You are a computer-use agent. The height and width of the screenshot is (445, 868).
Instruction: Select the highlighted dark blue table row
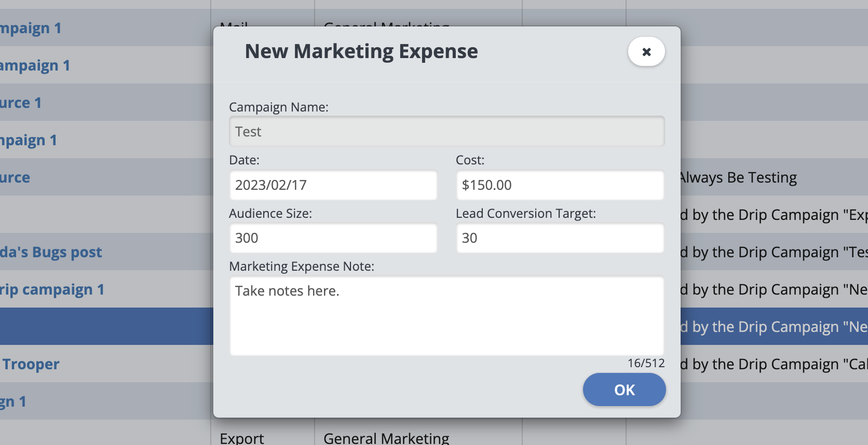coord(104,326)
